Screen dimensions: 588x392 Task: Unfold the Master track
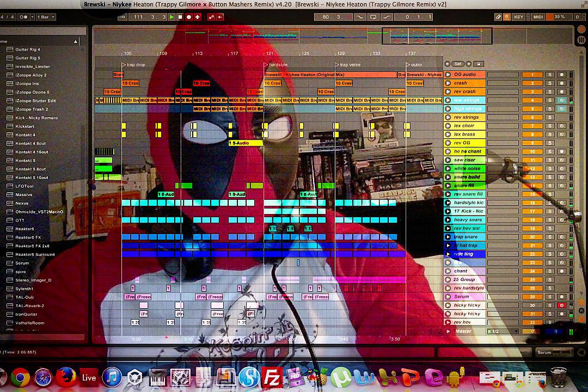pos(448,331)
